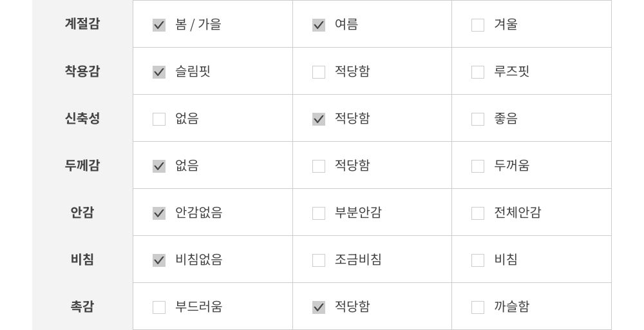The height and width of the screenshot is (330, 644).
Task: Check the 부분안감 lining checkbox
Action: (319, 213)
